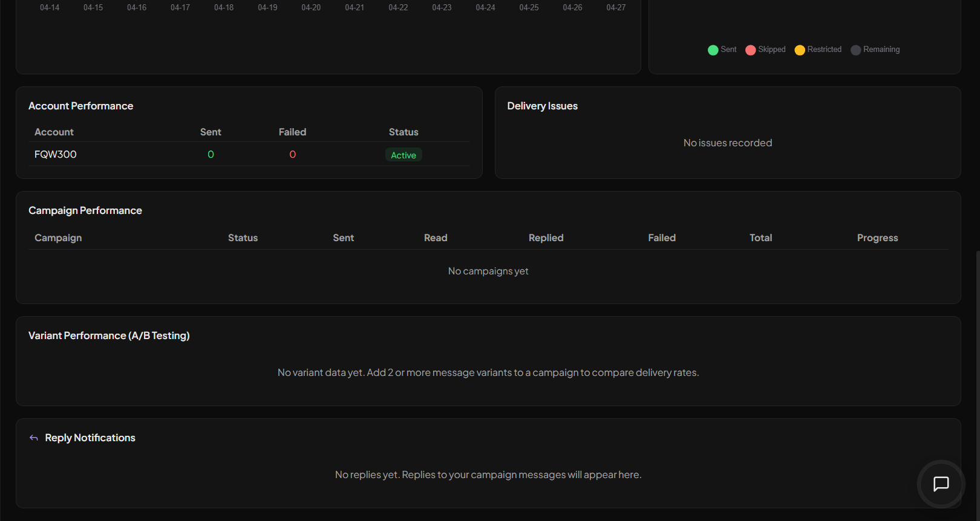Click Sent header in Account Performance
Image resolution: width=980 pixels, height=521 pixels.
pos(211,132)
